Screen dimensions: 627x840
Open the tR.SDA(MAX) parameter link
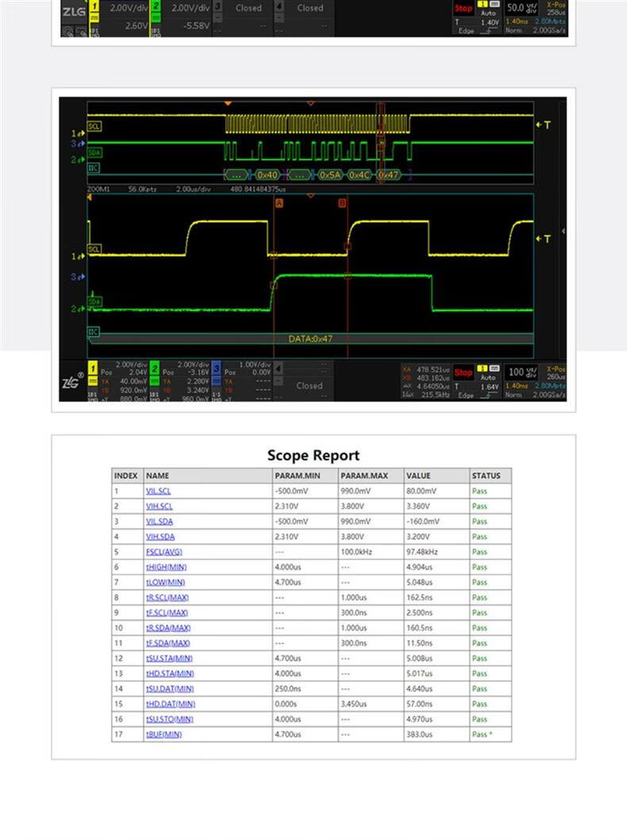[x=168, y=628]
